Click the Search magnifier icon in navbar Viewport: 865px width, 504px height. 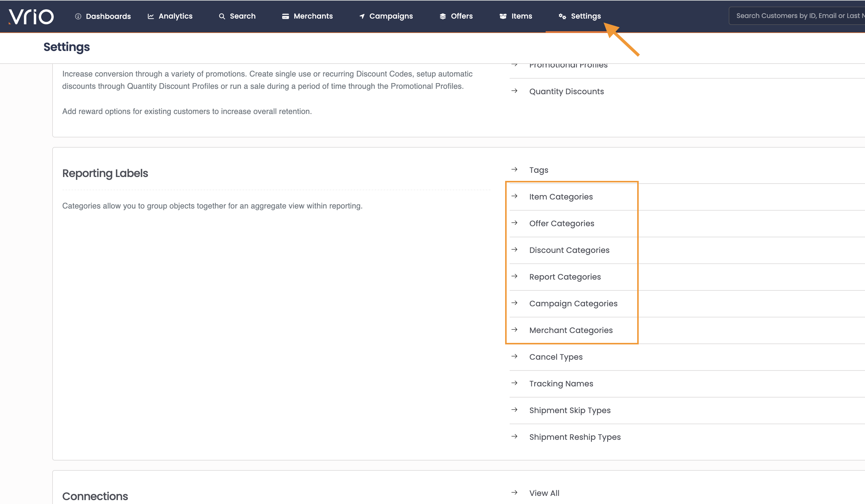coord(222,16)
